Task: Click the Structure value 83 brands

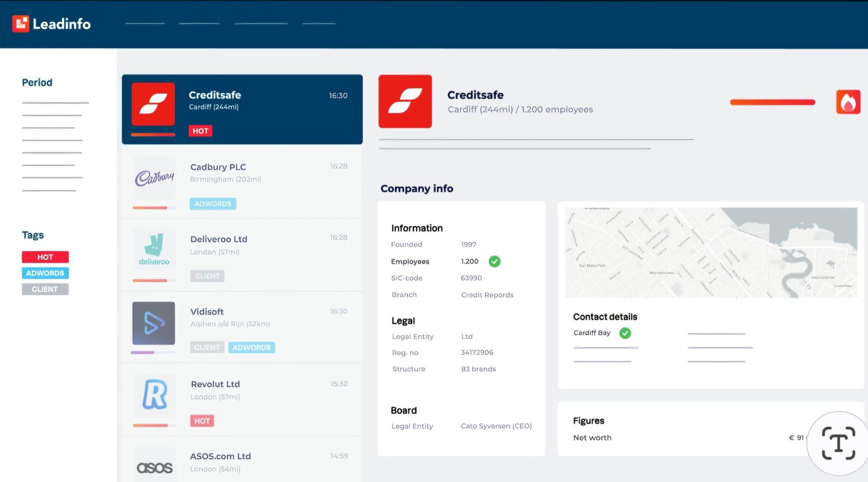Action: point(479,369)
